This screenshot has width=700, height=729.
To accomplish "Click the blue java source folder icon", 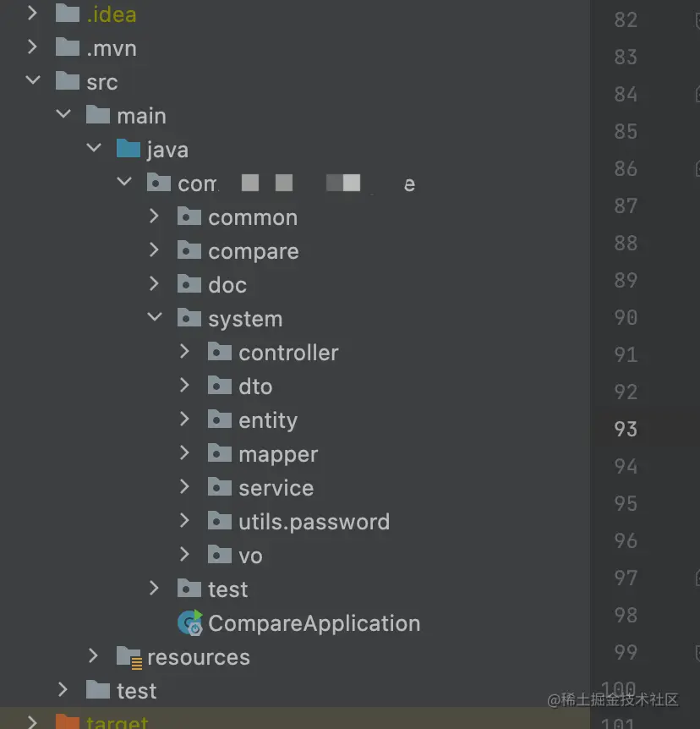I will [x=129, y=150].
